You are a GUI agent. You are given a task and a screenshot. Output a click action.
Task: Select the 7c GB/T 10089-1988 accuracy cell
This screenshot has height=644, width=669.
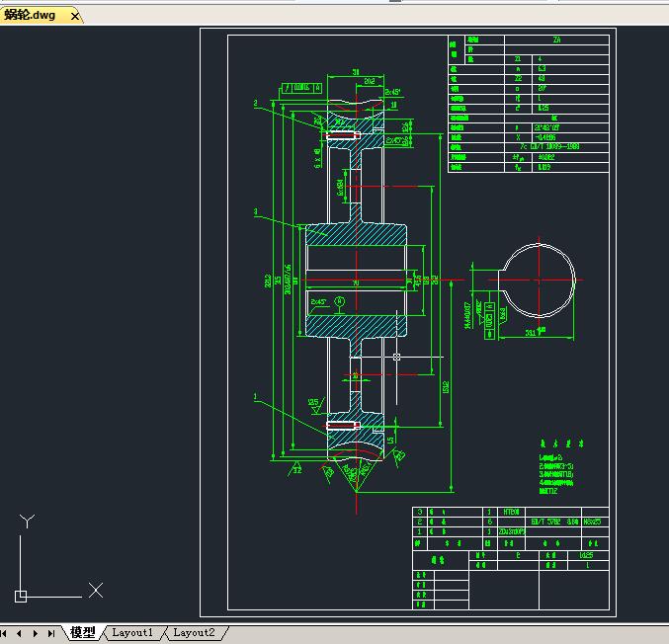point(556,147)
